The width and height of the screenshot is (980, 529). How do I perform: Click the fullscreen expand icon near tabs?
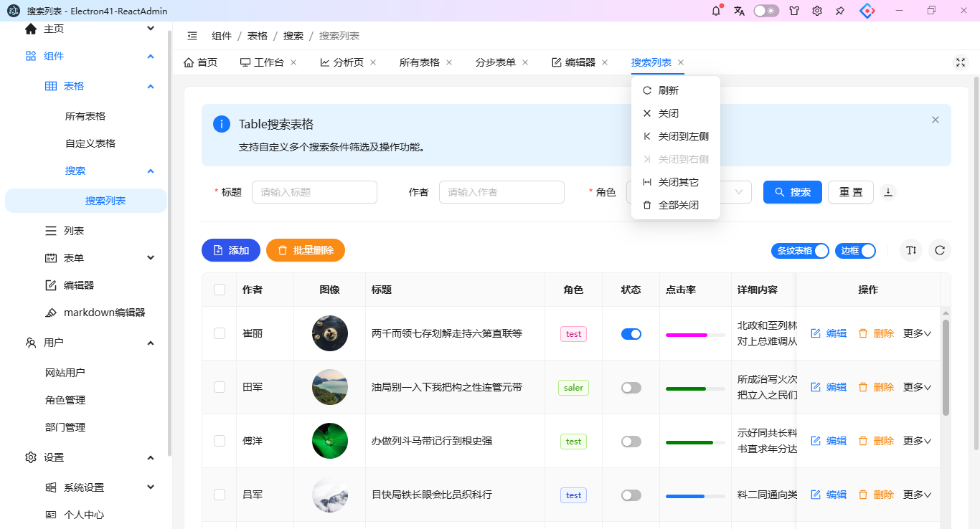[961, 62]
